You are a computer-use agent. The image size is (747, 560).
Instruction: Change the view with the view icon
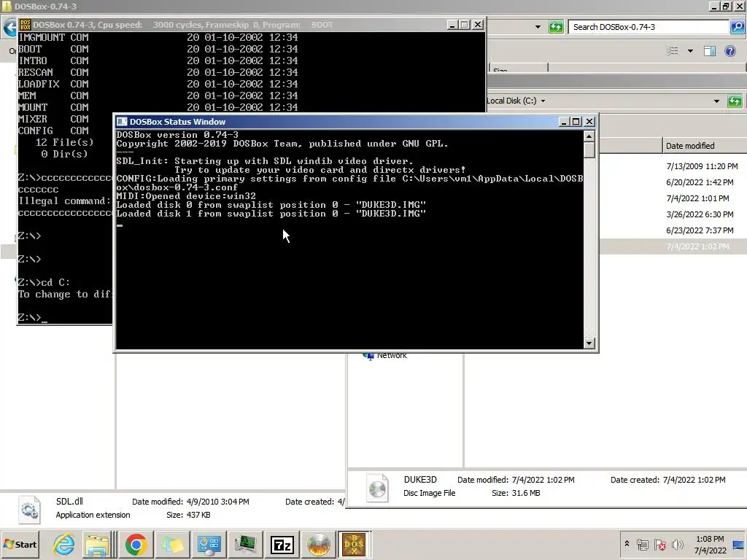pyautogui.click(x=673, y=51)
